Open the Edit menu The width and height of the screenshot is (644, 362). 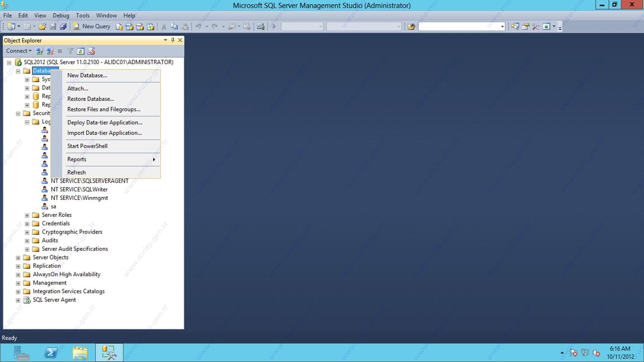(x=23, y=15)
